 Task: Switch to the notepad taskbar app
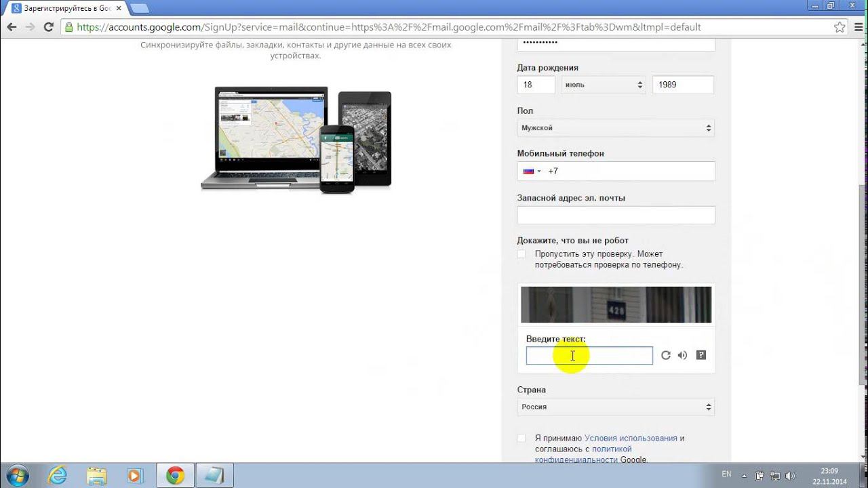click(214, 476)
